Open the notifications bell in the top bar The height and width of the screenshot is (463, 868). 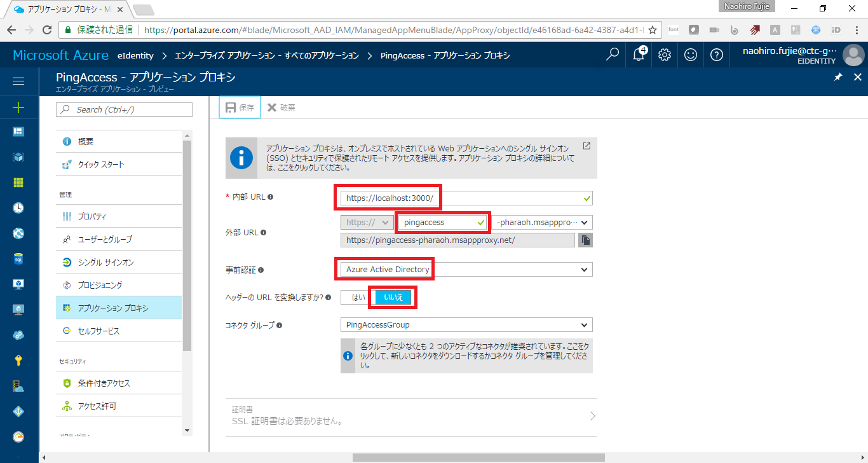(x=638, y=55)
